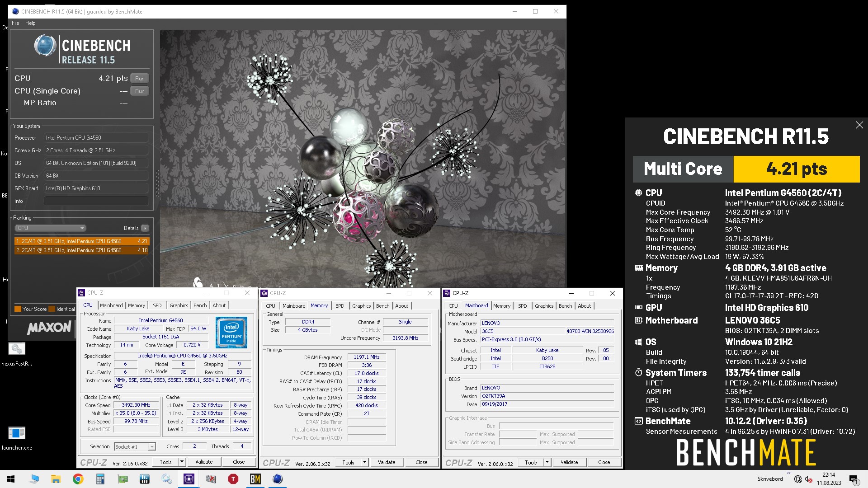Open the File menu in Cinebench
Screen dimensions: 868x488
[15, 23]
